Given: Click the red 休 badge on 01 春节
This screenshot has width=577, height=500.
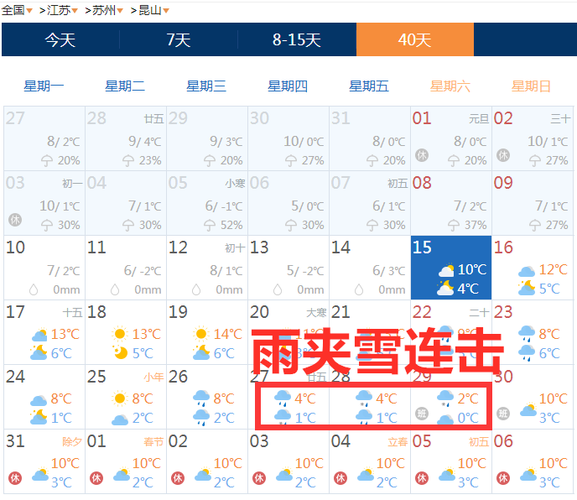Looking at the screenshot, I should [96, 478].
